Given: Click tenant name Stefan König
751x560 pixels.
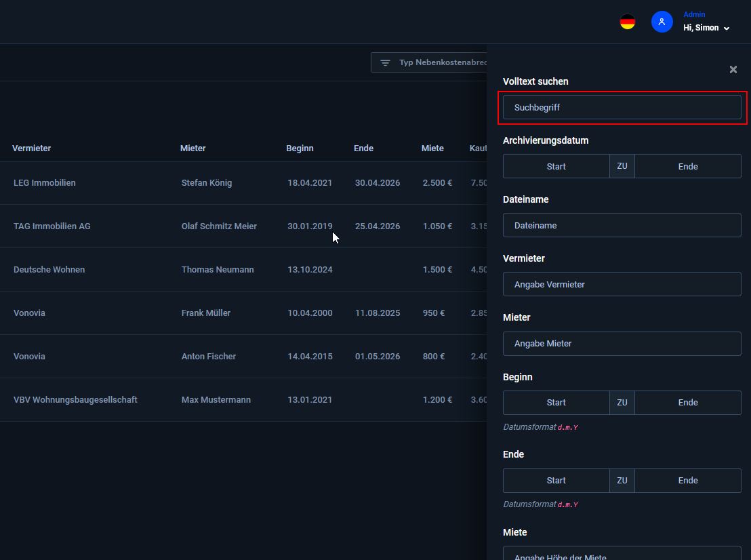Looking at the screenshot, I should click(x=207, y=182).
